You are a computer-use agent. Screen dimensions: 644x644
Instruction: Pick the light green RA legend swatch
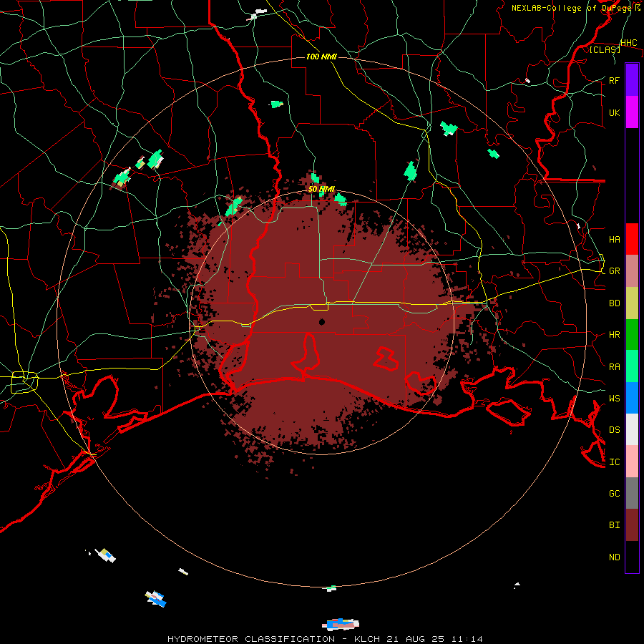click(x=632, y=366)
